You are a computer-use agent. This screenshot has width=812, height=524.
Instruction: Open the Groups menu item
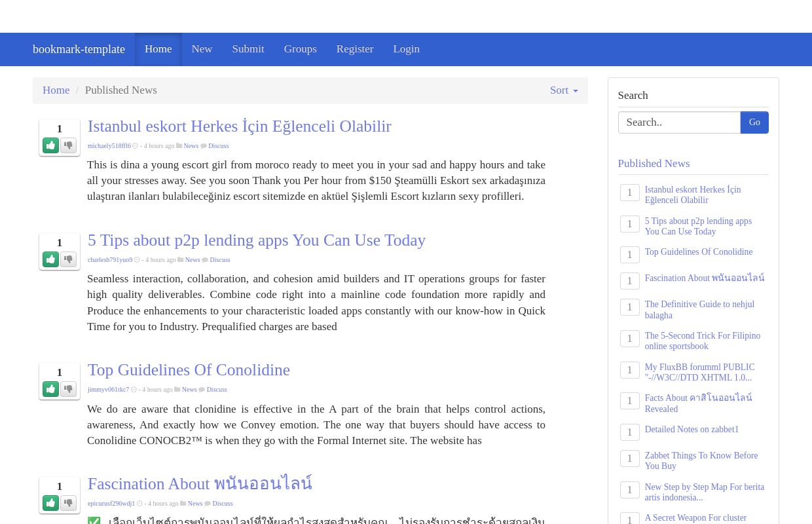point(300,49)
